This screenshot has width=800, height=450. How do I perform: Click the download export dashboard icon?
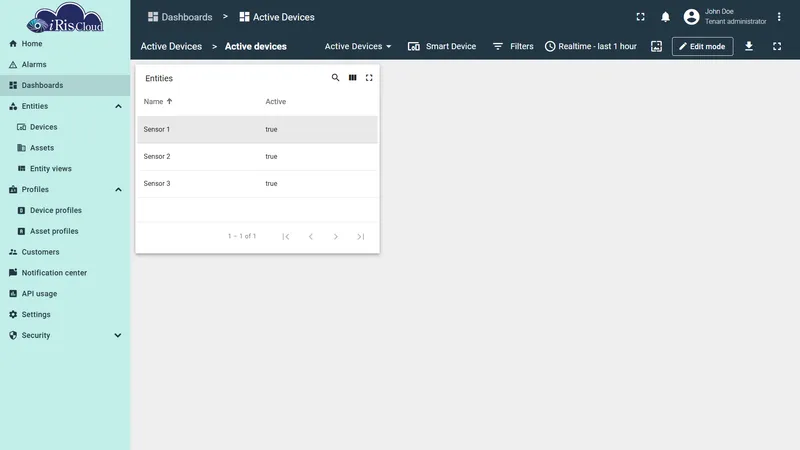coord(748,46)
